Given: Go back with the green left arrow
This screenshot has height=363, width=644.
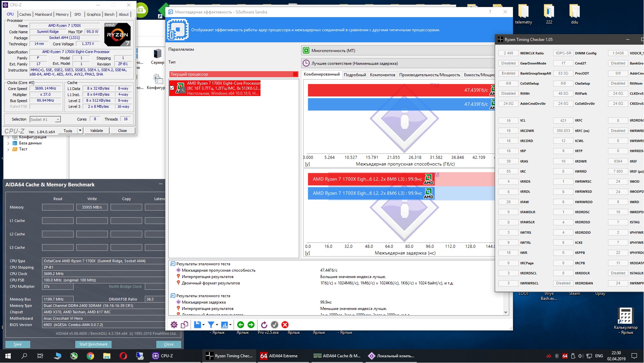Looking at the screenshot, I should pyautogui.click(x=240, y=325).
